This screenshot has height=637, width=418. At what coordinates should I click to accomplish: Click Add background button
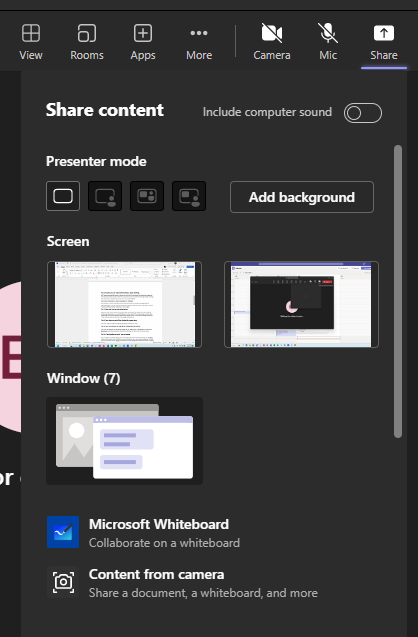(x=302, y=197)
